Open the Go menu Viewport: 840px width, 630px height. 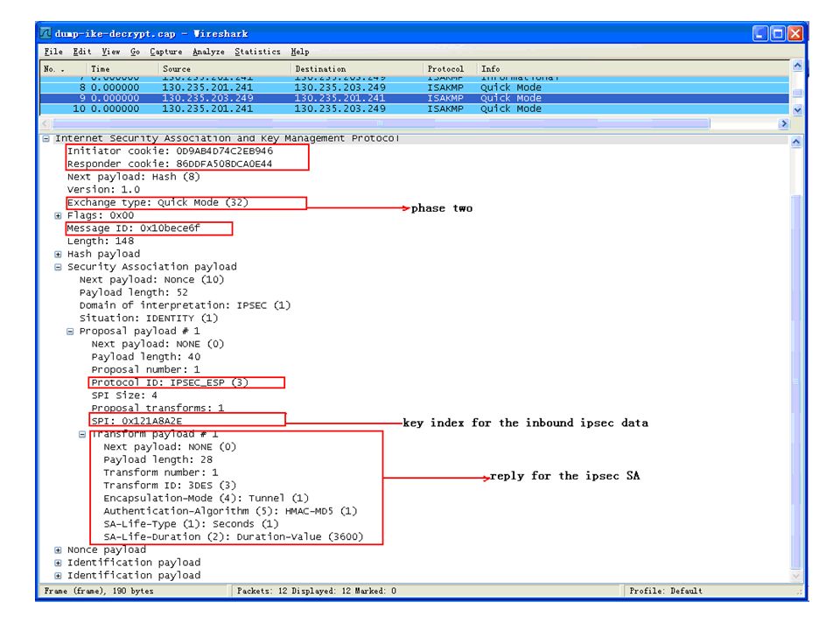(135, 52)
